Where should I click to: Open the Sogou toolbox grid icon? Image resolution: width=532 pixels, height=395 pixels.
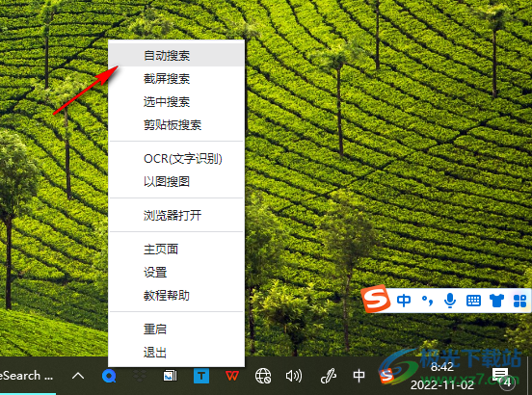(x=519, y=301)
